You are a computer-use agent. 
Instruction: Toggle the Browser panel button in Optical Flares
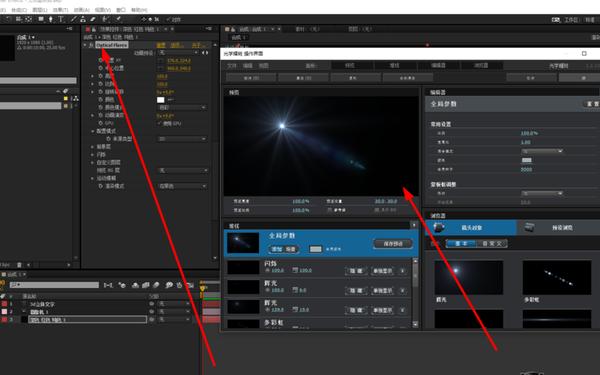[x=481, y=65]
